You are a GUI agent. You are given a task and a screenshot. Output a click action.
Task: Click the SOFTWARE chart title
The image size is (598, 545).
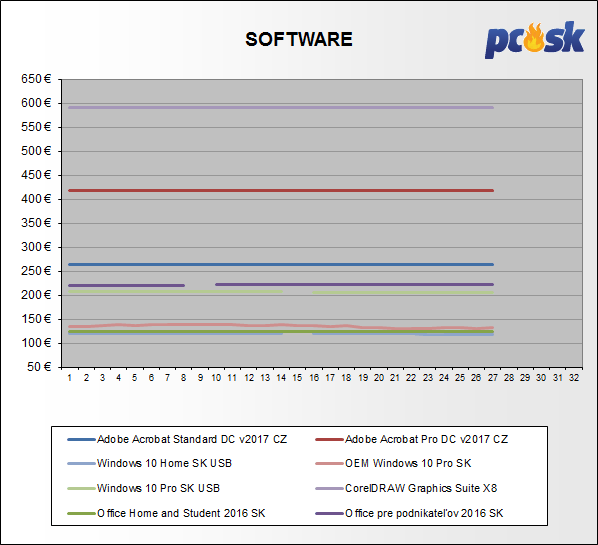299,39
